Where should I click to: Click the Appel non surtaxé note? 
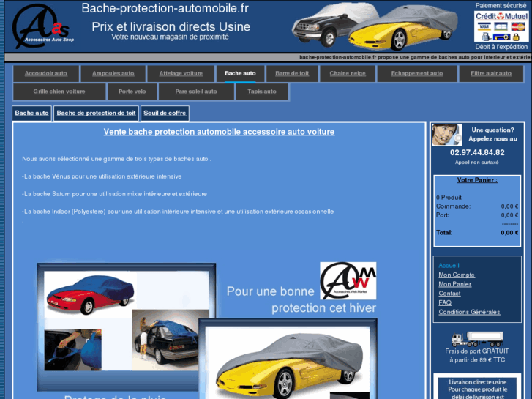point(476,163)
